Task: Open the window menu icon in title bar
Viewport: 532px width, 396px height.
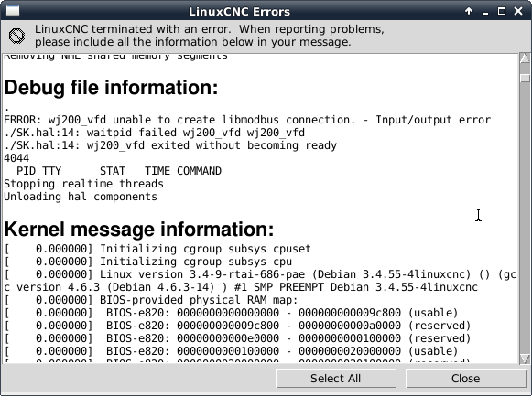Action: click(13, 11)
